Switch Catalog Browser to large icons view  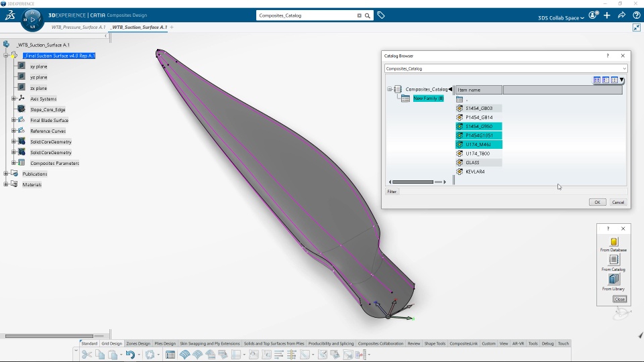(x=597, y=80)
